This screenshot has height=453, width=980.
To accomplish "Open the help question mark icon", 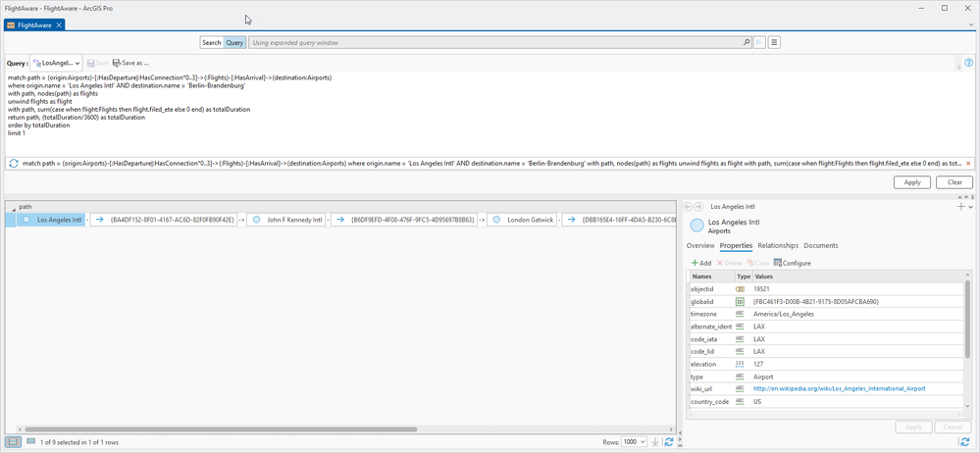I will pos(969,63).
